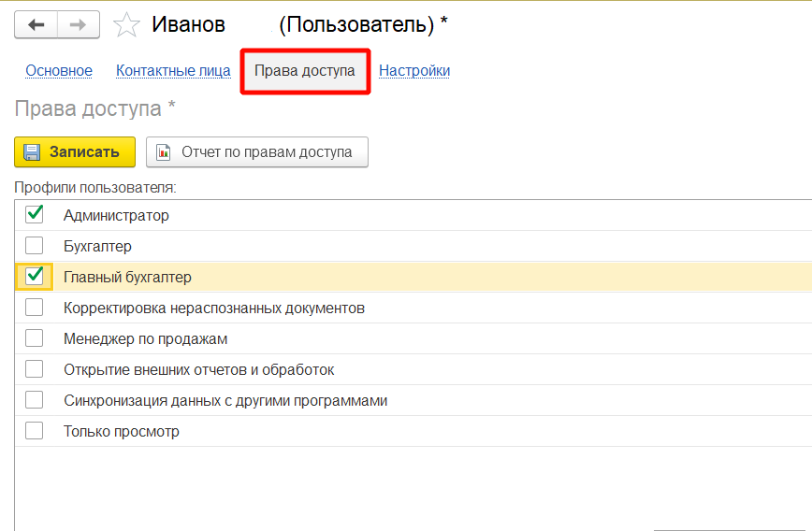Open Отчет по правам доступа report
The height and width of the screenshot is (531, 812).
pyautogui.click(x=267, y=152)
